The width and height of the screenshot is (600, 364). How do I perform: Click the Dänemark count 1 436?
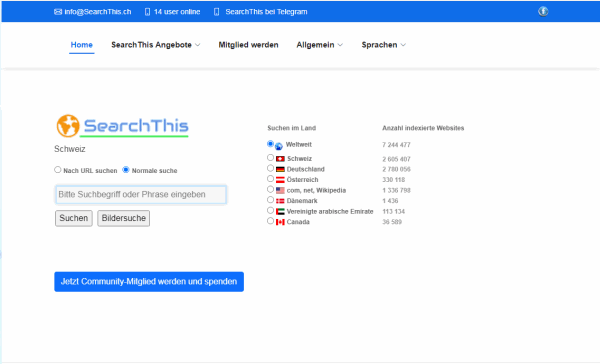(390, 201)
